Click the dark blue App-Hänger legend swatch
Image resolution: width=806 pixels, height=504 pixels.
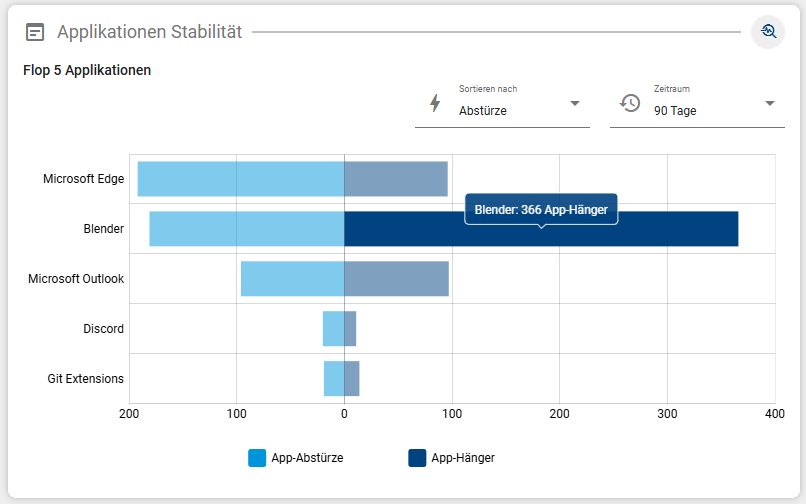[417, 458]
